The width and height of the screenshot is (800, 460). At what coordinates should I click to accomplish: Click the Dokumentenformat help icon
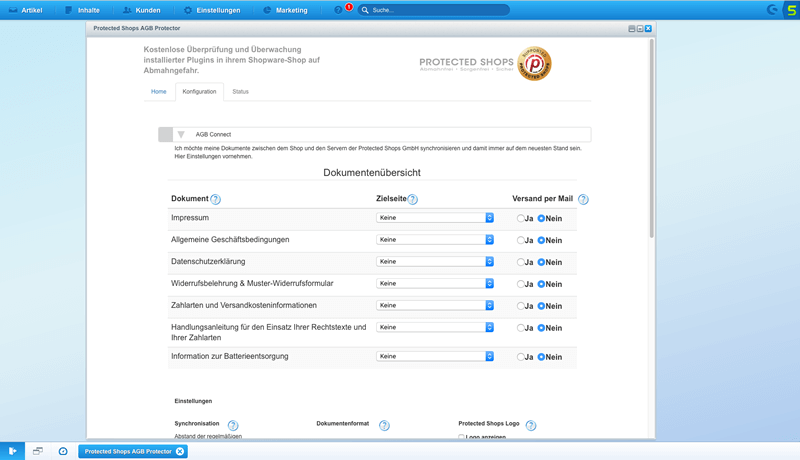point(384,425)
